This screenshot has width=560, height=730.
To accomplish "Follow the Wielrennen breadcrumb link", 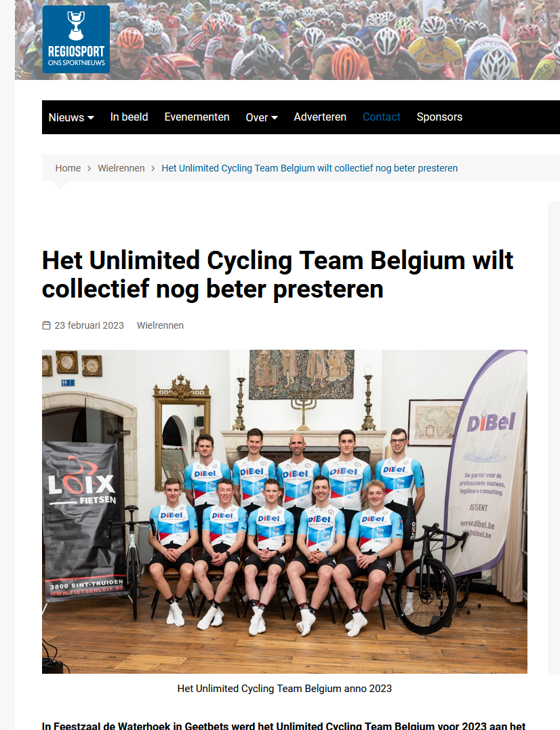I will coord(121,168).
